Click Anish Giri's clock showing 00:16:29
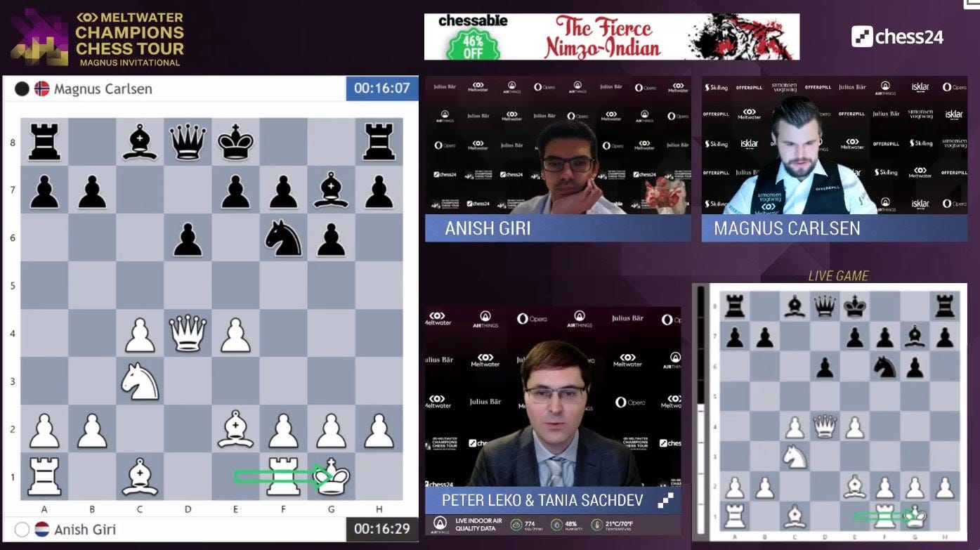The image size is (980, 550). 381,529
